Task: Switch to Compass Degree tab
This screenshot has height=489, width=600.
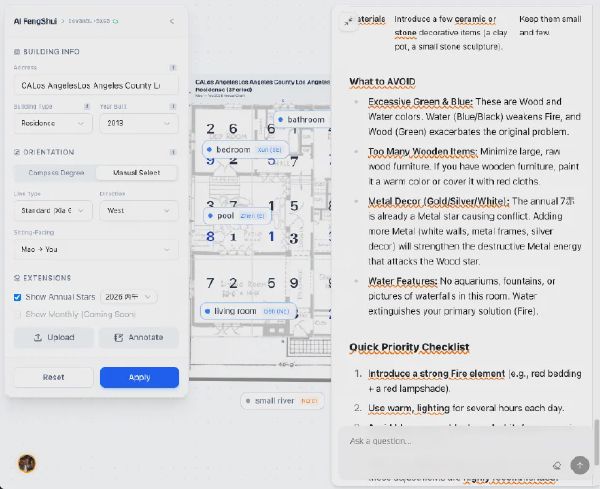Action: 56,173
